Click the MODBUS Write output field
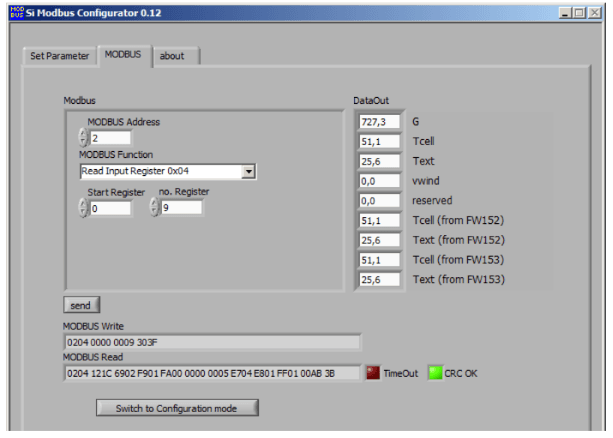 tap(212, 343)
